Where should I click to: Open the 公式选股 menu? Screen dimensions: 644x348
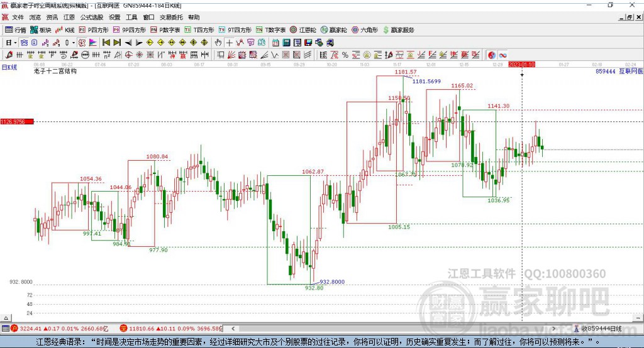click(x=92, y=17)
